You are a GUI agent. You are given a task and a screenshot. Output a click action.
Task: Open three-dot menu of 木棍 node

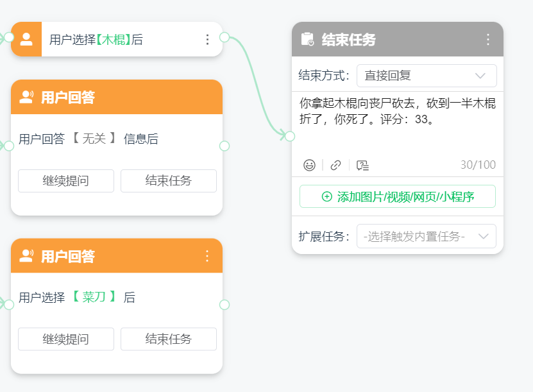click(207, 40)
